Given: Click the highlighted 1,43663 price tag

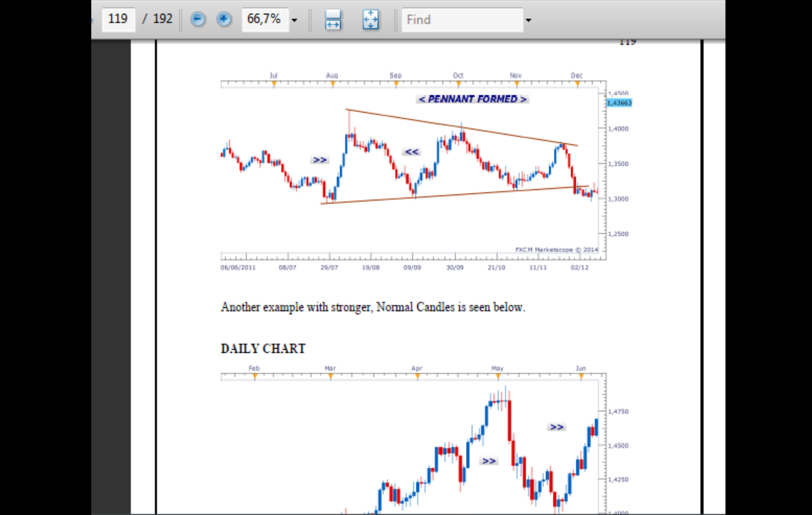Looking at the screenshot, I should coord(619,103).
